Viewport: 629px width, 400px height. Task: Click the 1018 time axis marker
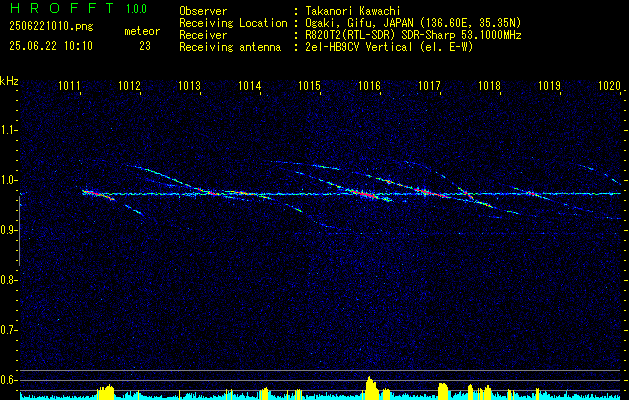pos(489,86)
